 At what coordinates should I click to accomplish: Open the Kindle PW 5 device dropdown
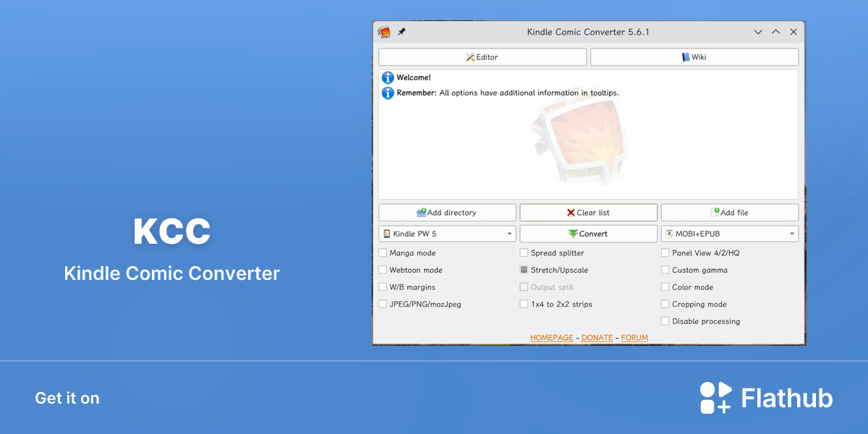(447, 234)
